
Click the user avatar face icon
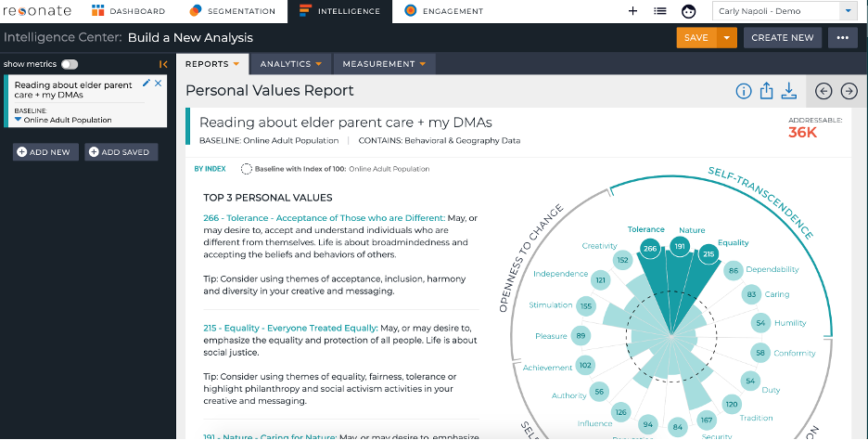click(x=688, y=11)
